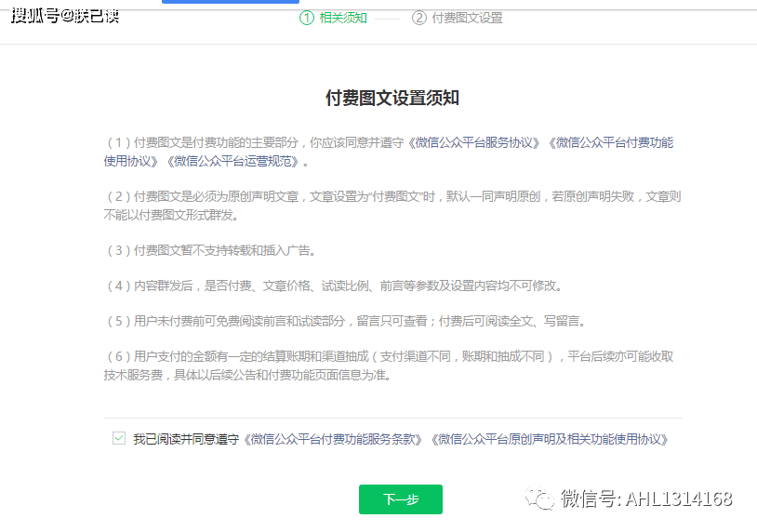The height and width of the screenshot is (532, 757).
Task: Open 《微信公众平台原创声明及相关功能使用协议》 link
Action: [550, 439]
